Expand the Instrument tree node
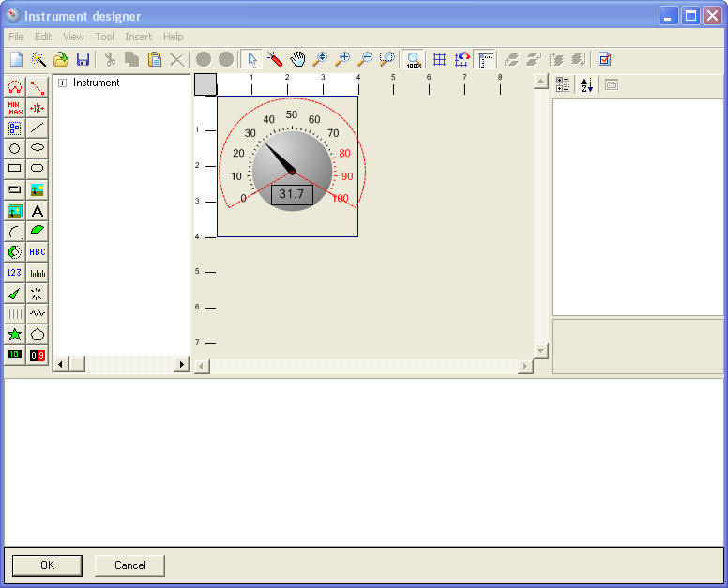Screen dimensions: 728x588 click(63, 83)
